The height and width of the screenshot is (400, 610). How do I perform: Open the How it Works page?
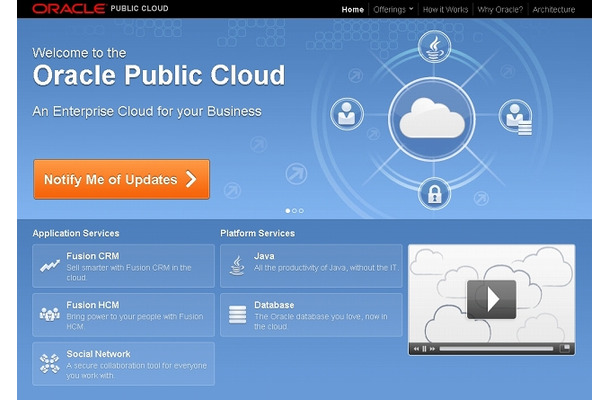tap(445, 9)
